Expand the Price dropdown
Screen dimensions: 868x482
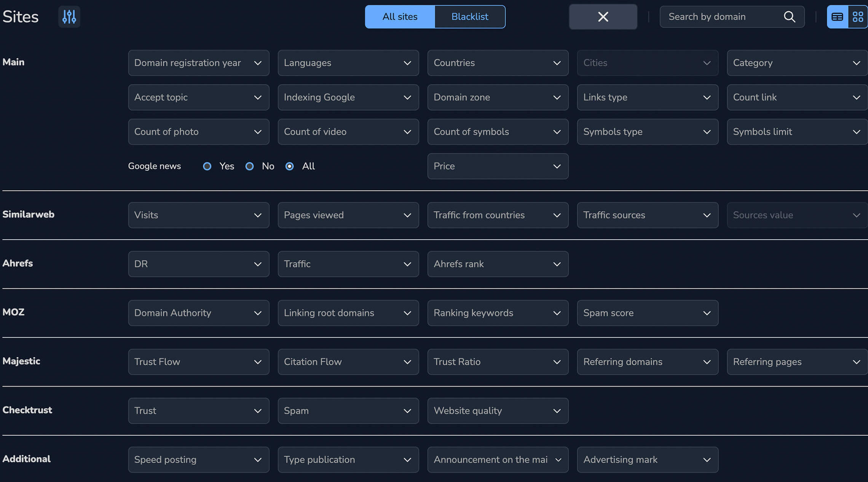coord(498,166)
